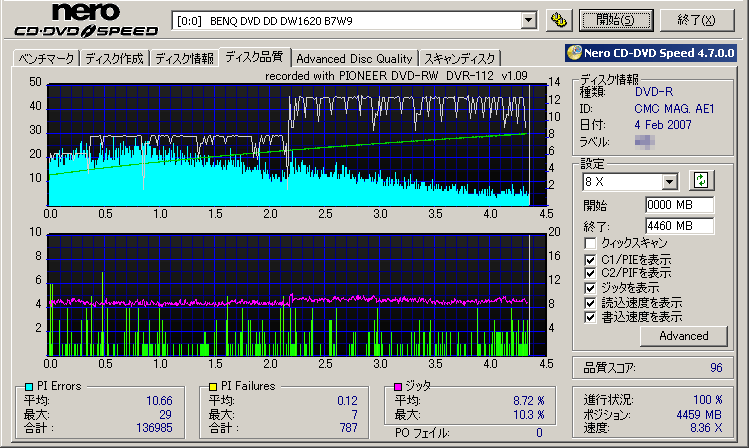
Task: Click the PI Failures 平均 value 0.12
Action: [x=347, y=401]
